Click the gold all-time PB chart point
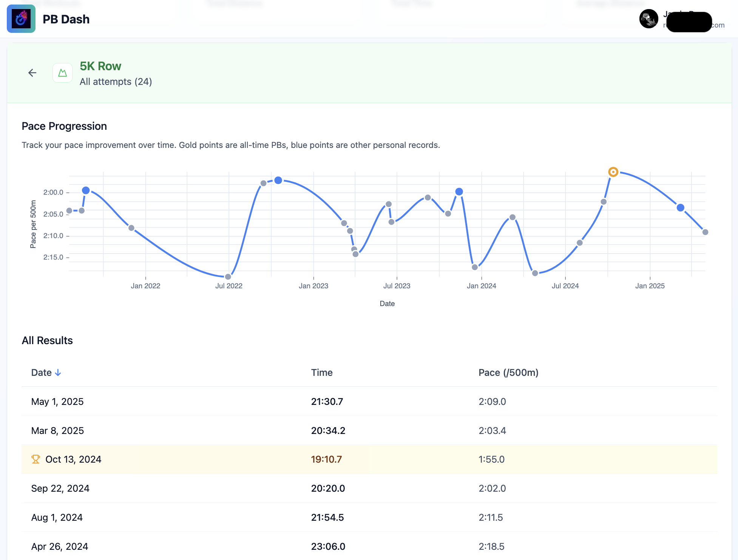Image resolution: width=738 pixels, height=560 pixels. pos(613,172)
